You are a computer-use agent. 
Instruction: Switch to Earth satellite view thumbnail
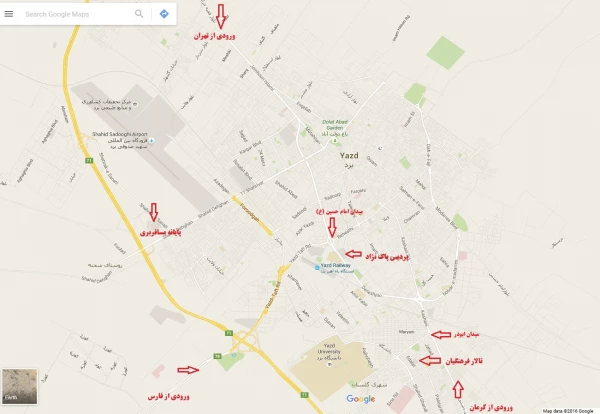[20, 386]
